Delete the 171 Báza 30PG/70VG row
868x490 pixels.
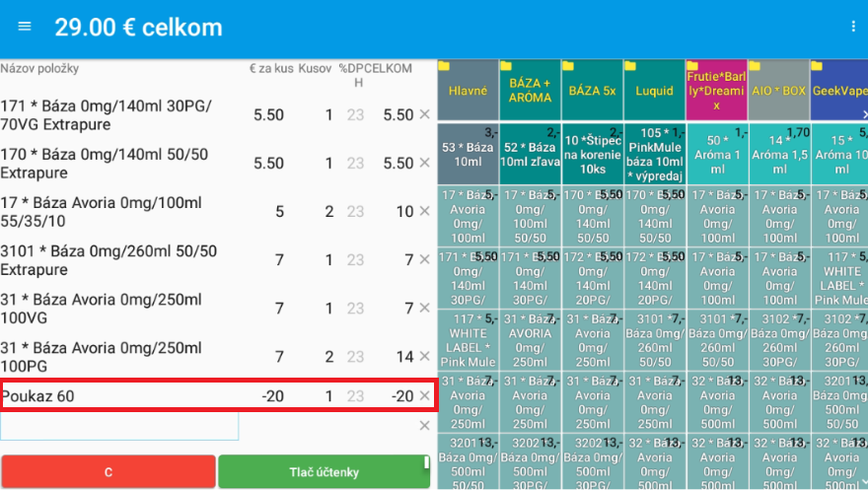pos(424,115)
